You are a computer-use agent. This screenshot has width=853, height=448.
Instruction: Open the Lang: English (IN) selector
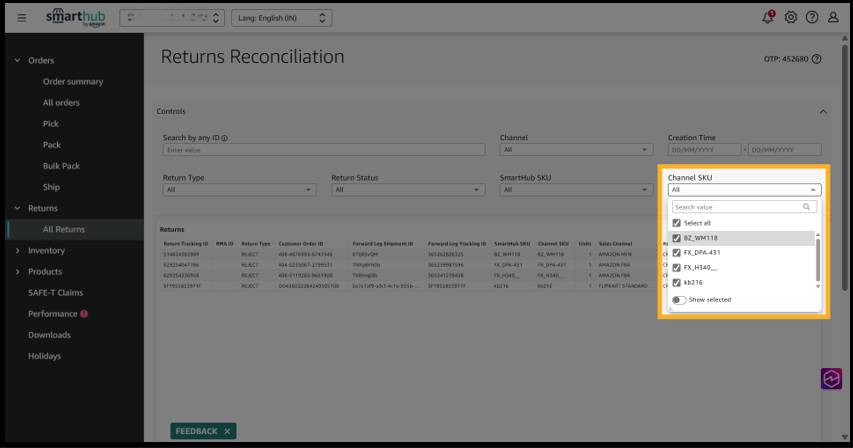coord(281,18)
